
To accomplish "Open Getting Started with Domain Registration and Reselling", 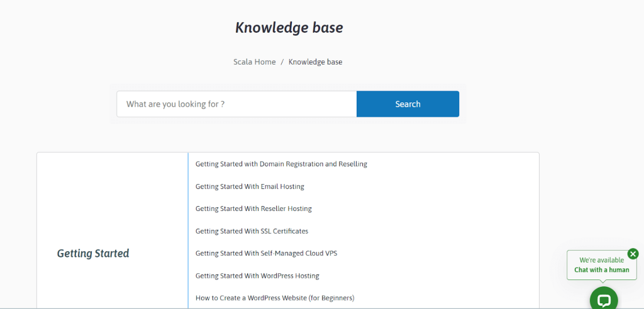I will pos(281,164).
